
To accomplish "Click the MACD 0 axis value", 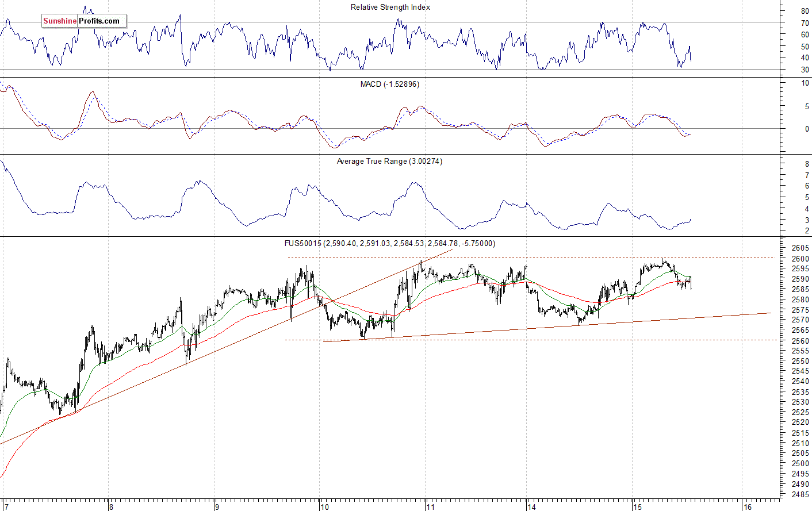I will [x=807, y=129].
